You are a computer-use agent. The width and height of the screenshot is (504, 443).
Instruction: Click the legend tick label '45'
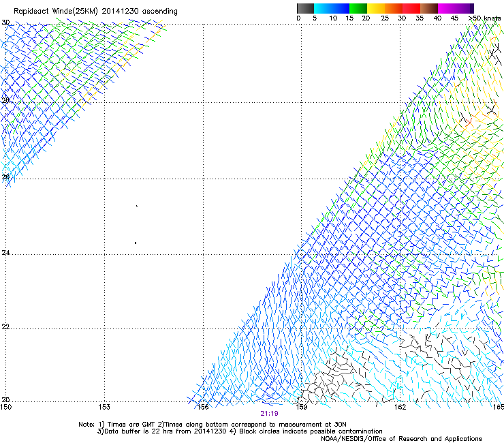pyautogui.click(x=454, y=18)
